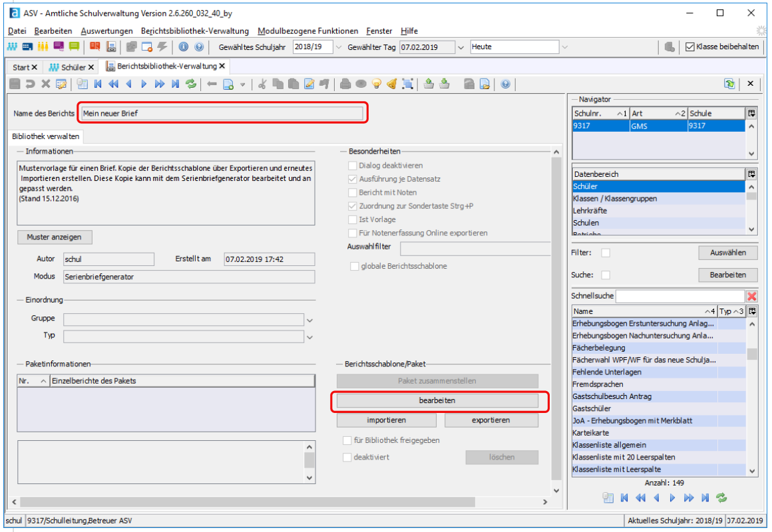The image size is (772, 532).
Task: Open the Heute dropdown arrow
Action: (x=565, y=47)
